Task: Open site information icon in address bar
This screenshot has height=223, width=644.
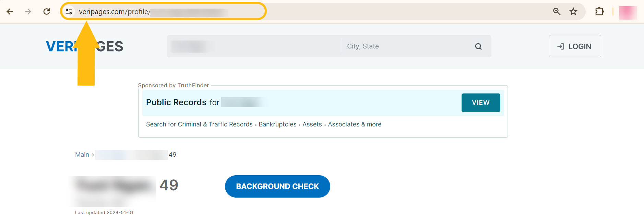Action: coord(69,12)
